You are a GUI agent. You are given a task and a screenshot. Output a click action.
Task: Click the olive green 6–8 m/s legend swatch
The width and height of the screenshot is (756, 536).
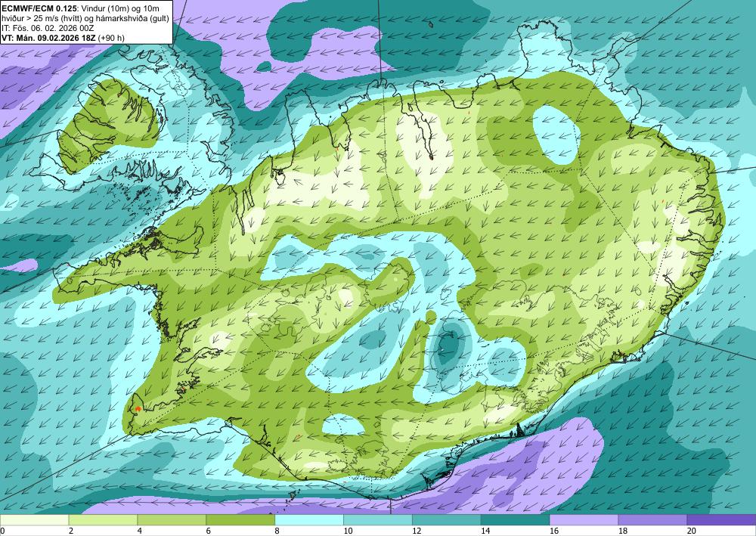[240, 520]
